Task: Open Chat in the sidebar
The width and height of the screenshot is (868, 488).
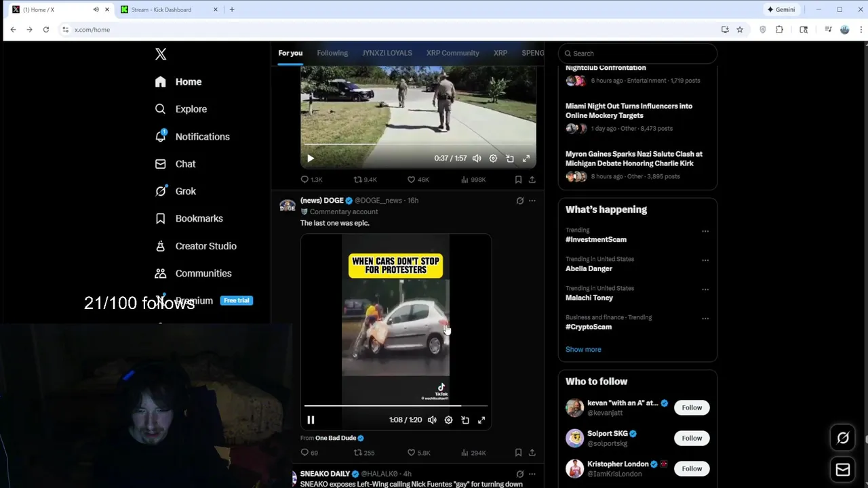Action: (x=175, y=164)
